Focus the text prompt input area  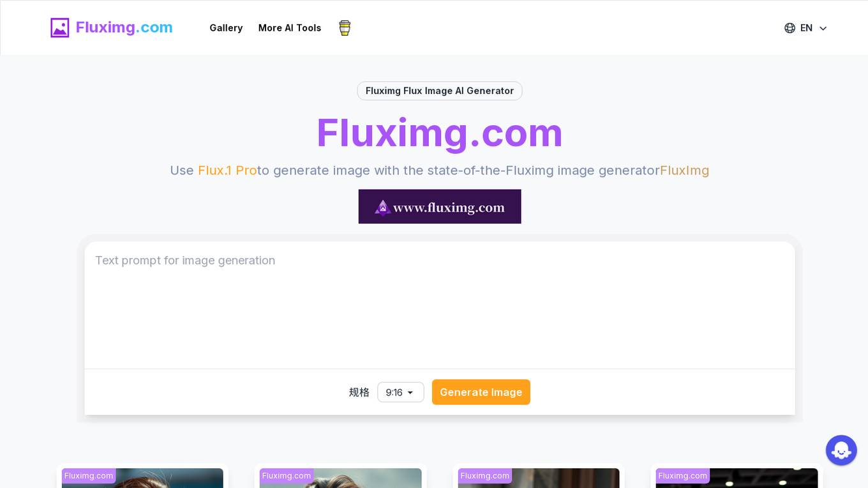click(440, 305)
